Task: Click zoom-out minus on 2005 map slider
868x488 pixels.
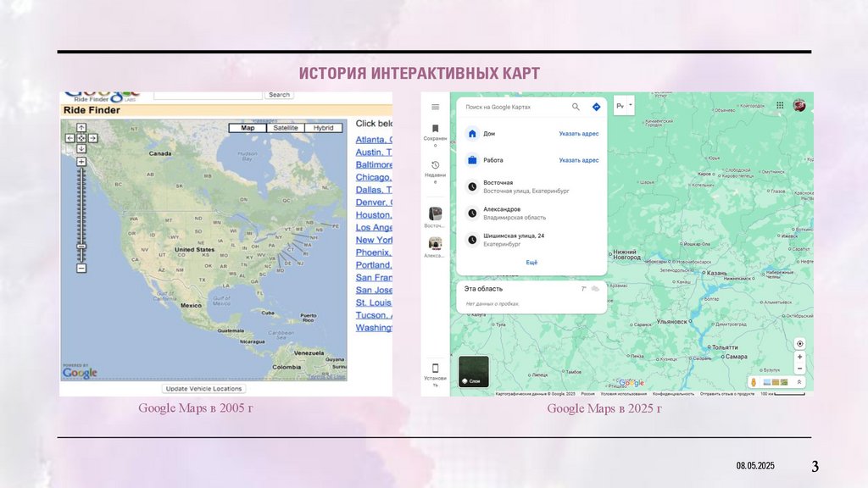Action: tap(81, 269)
